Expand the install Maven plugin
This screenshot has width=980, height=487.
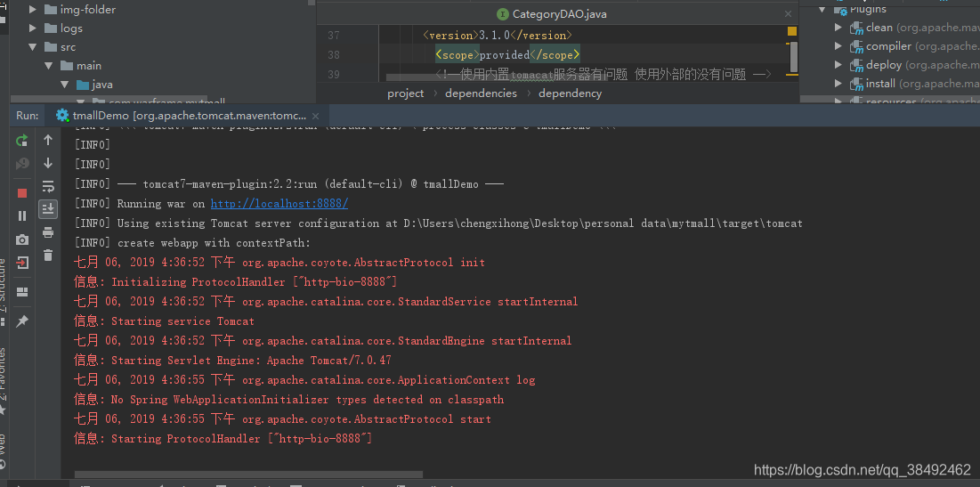click(838, 83)
